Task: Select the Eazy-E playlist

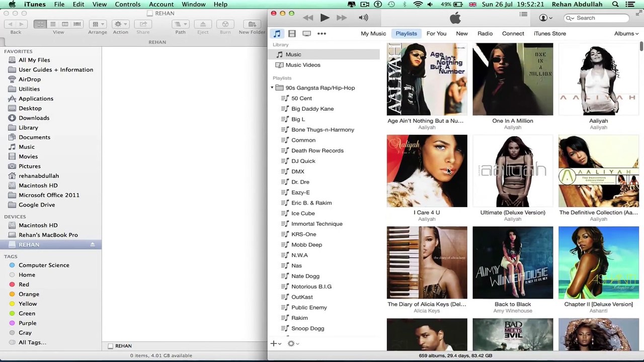Action: pyautogui.click(x=300, y=193)
